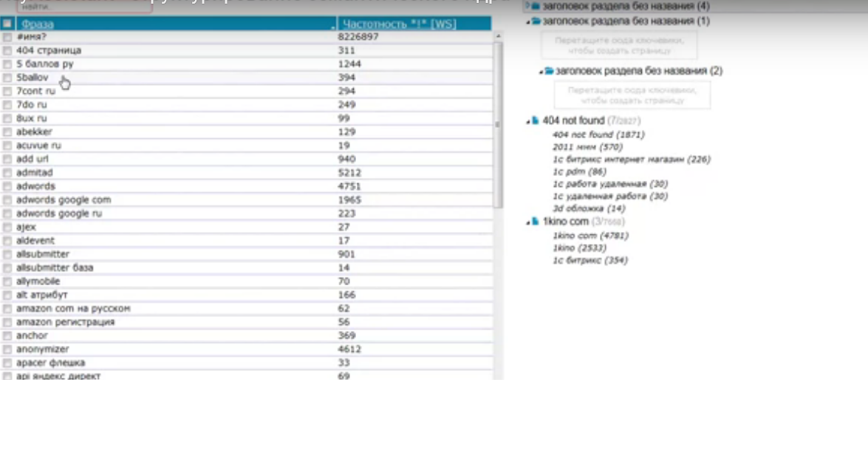Click keyword drop zone under section (2)
This screenshot has width=868, height=453.
(x=632, y=95)
